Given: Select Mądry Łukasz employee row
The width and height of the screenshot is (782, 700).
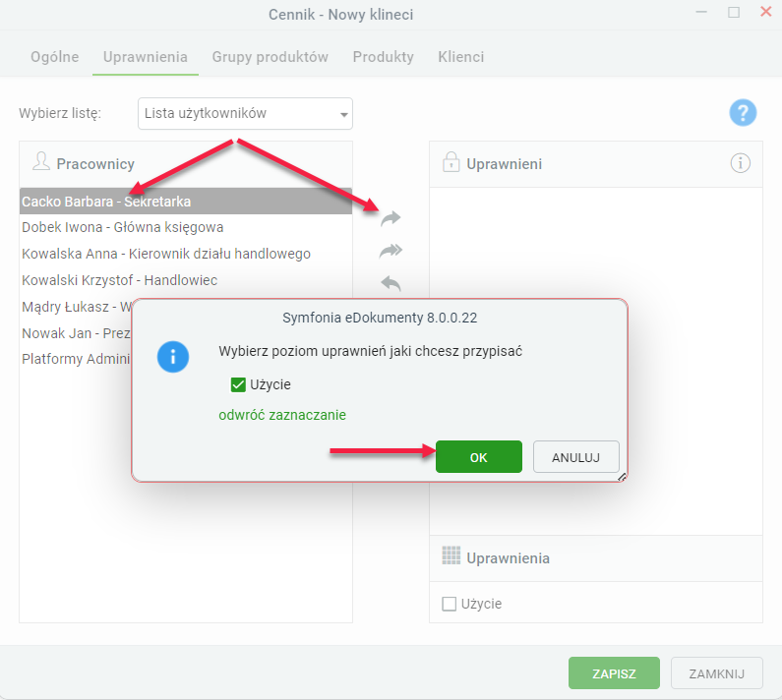Looking at the screenshot, I should click(x=76, y=307).
